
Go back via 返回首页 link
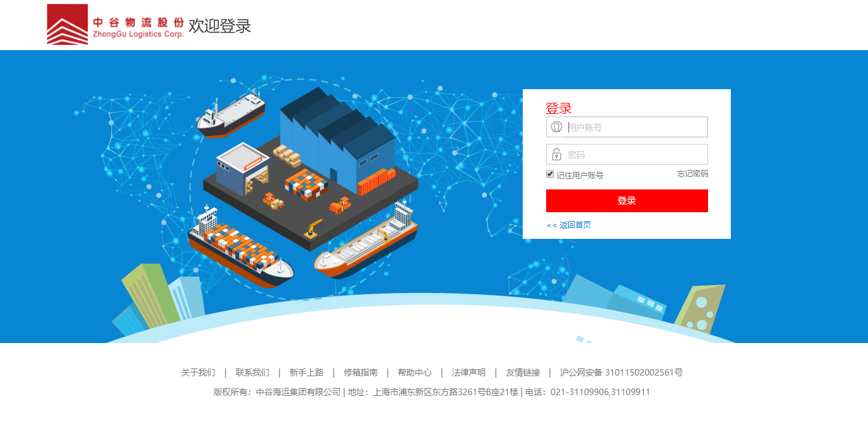569,225
